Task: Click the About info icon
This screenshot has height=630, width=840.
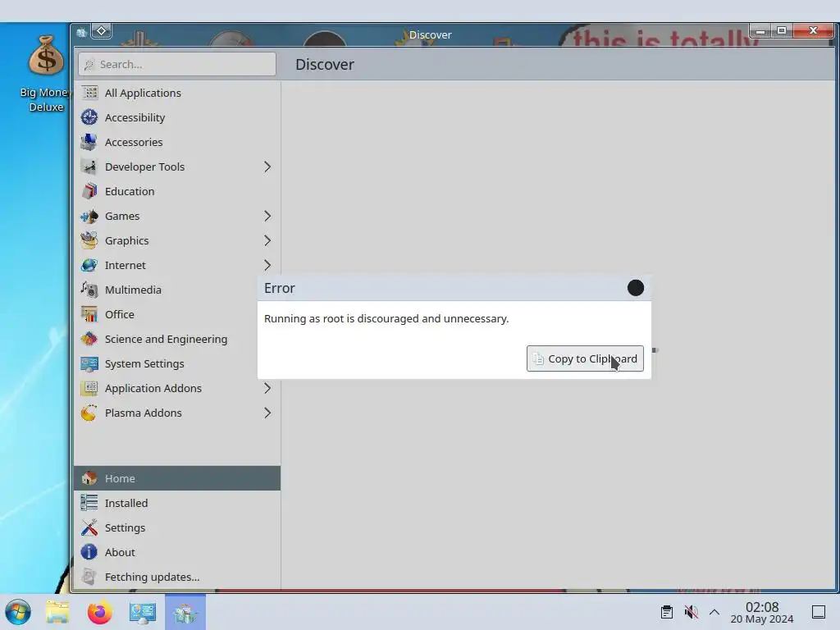Action: coord(89,552)
